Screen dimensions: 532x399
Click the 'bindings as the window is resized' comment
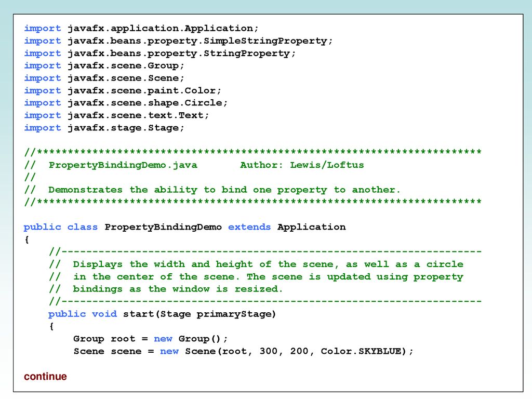[x=166, y=289]
